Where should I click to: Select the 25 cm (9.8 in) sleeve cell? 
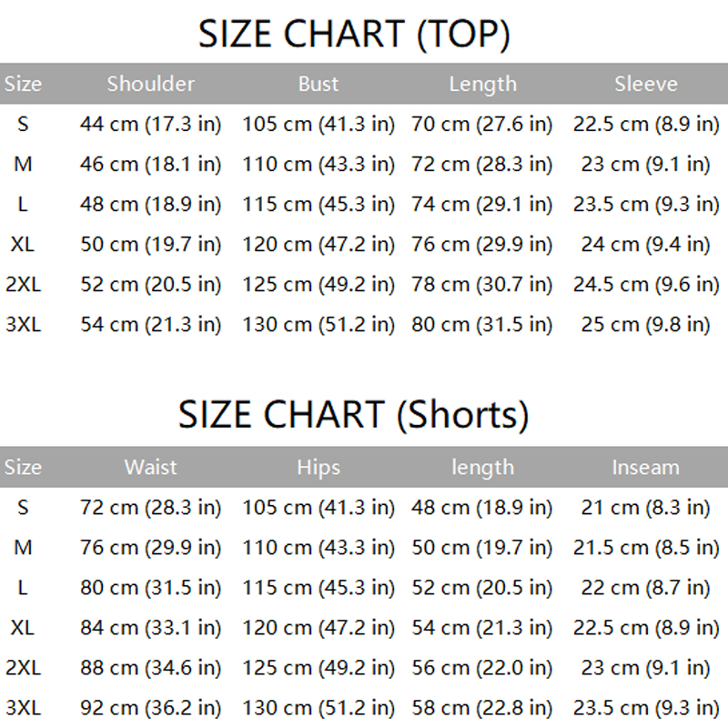(646, 325)
